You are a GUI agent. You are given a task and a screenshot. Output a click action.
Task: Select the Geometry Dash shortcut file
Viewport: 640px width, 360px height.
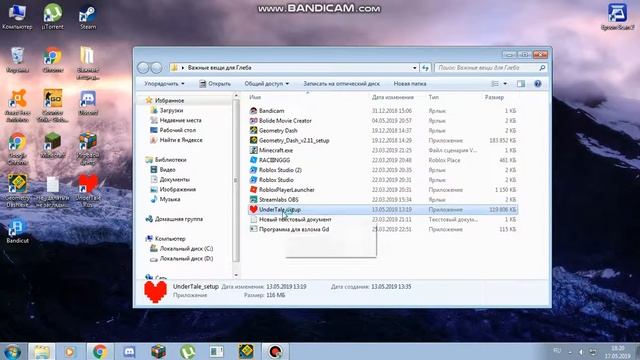tap(278, 130)
